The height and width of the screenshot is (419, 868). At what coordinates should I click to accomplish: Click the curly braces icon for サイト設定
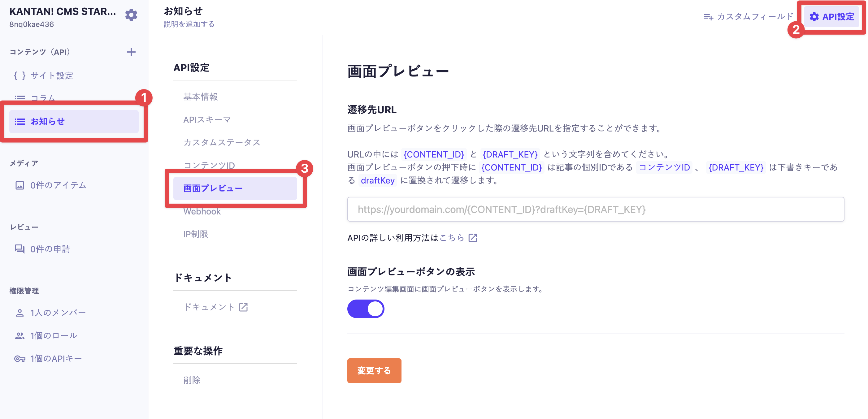coord(20,76)
